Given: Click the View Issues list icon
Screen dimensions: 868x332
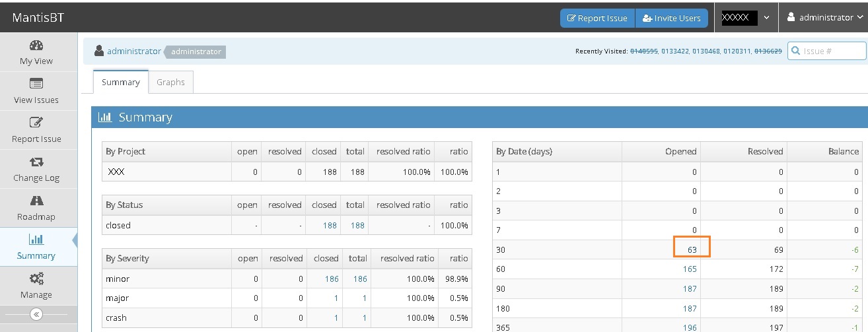Looking at the screenshot, I should coord(36,84).
